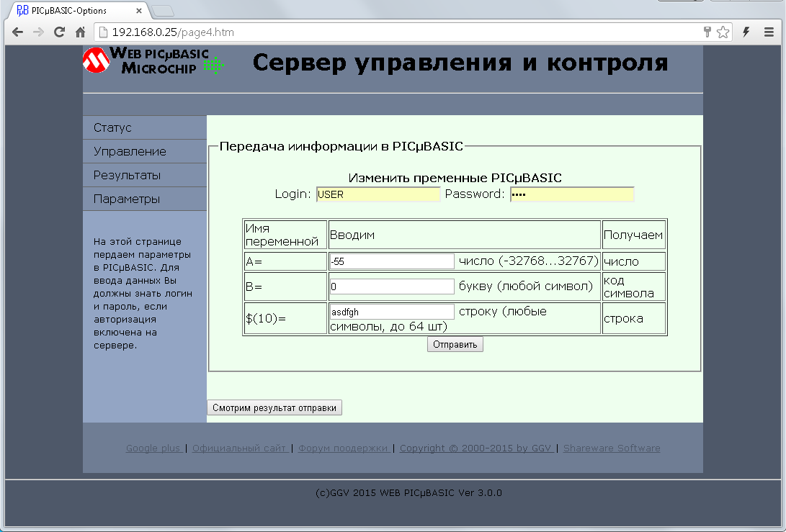Image resolution: width=786 pixels, height=532 pixels.
Task: Click the saved password key icon
Action: (707, 32)
